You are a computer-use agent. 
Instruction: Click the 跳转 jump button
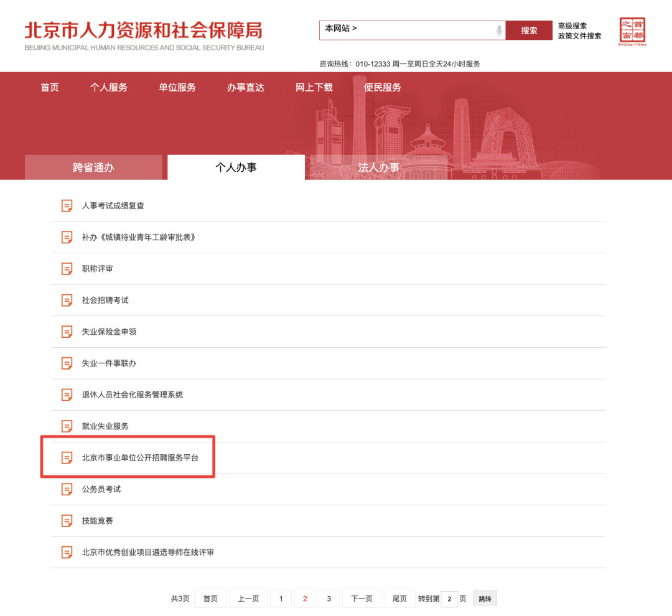pyautogui.click(x=485, y=598)
